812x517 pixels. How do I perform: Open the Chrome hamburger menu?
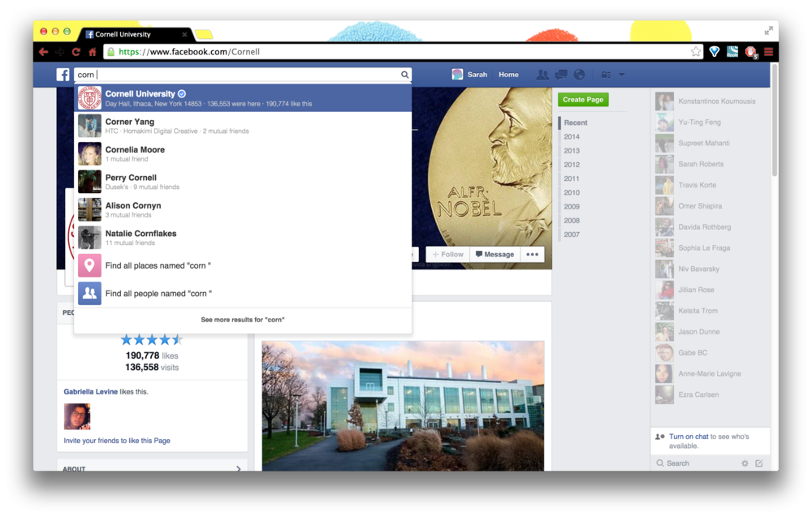point(768,52)
